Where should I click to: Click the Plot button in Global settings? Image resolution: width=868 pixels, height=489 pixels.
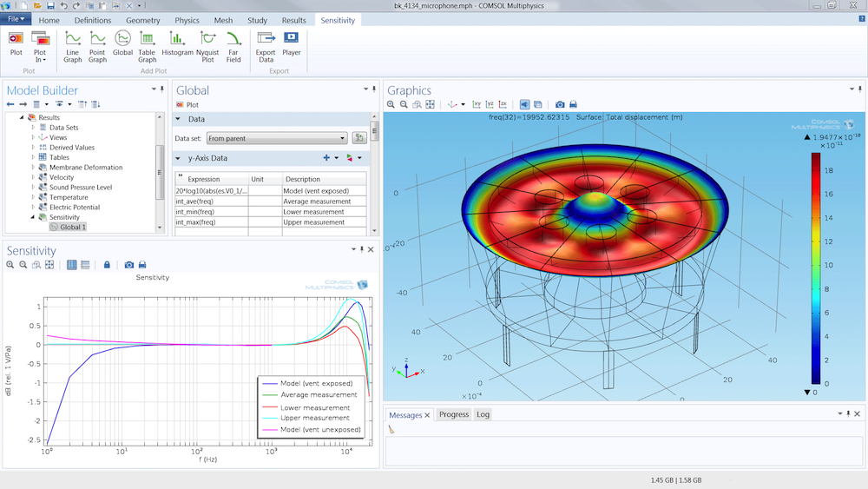coord(187,104)
